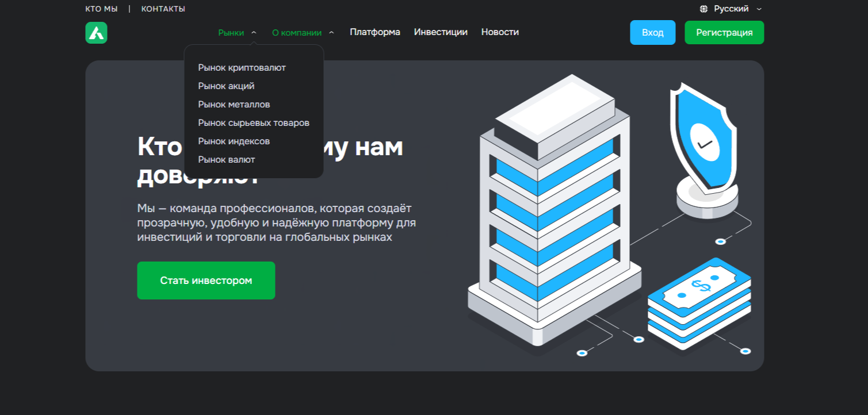Select Рынок криптовалют from the dropdown

click(242, 68)
